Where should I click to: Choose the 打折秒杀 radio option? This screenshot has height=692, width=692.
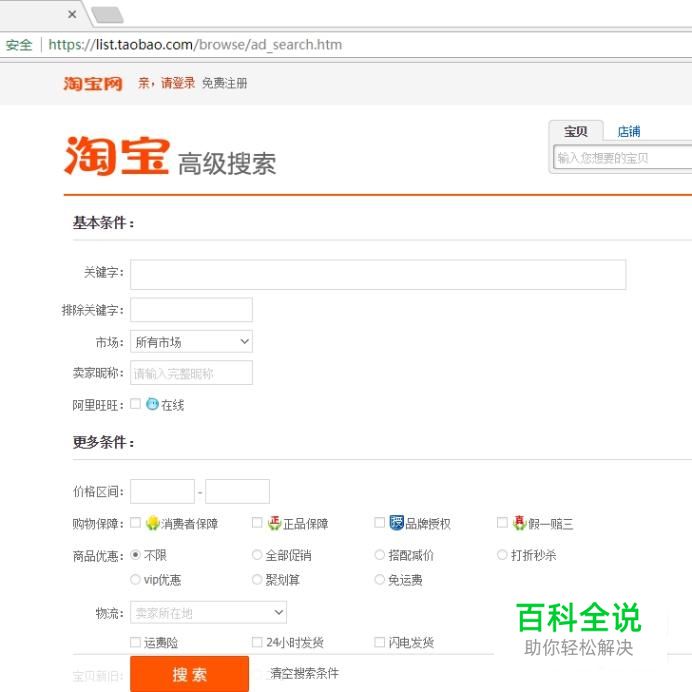502,555
